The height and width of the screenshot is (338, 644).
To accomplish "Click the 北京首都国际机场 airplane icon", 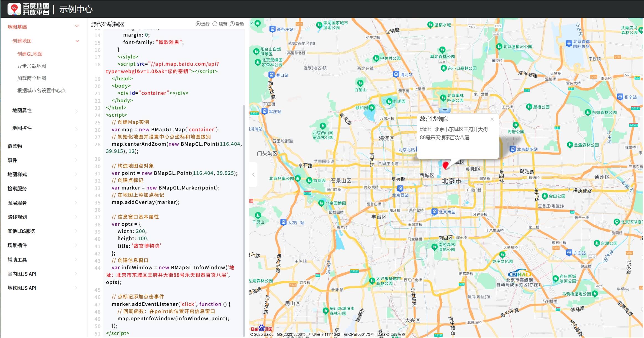I will (x=569, y=43).
